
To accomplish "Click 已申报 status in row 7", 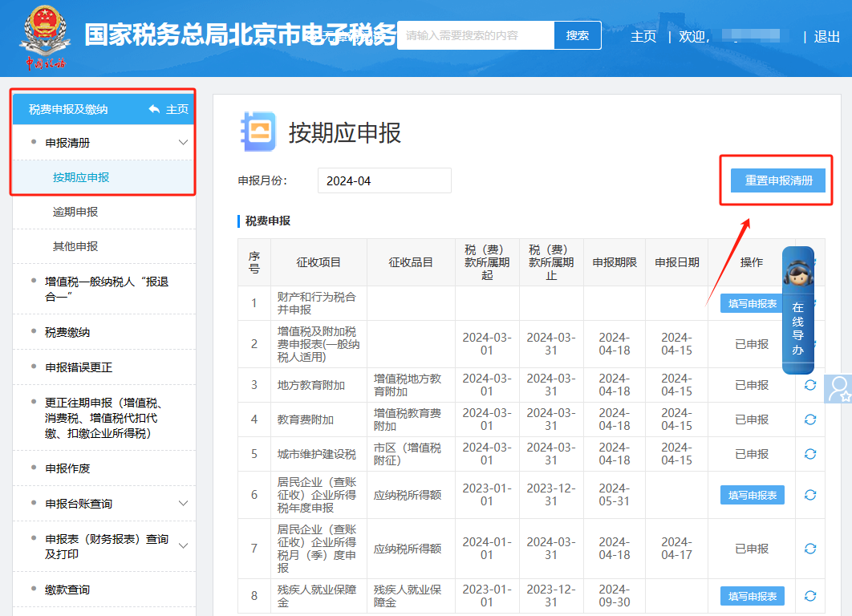I will pyautogui.click(x=752, y=549).
